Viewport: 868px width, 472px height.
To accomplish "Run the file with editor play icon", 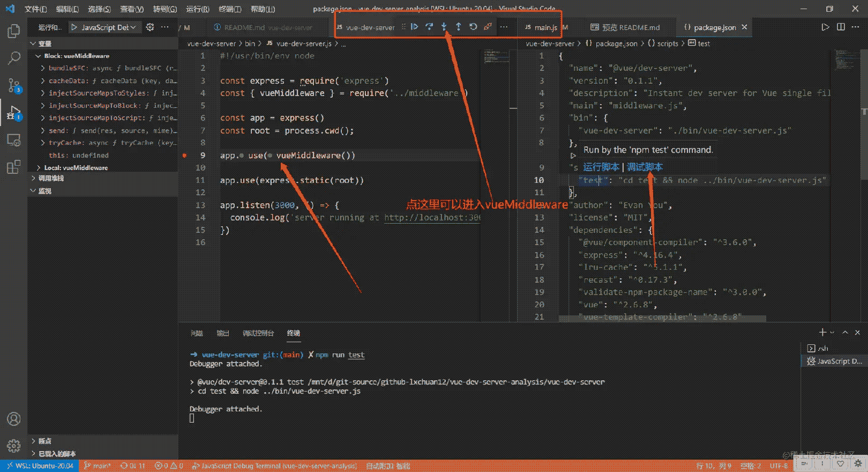I will tap(825, 27).
